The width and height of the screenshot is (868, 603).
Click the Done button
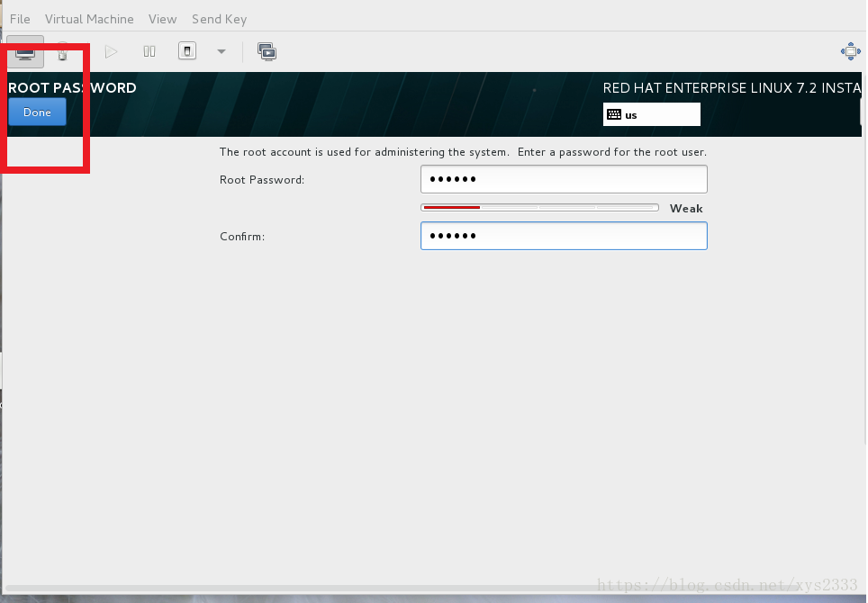tap(37, 112)
